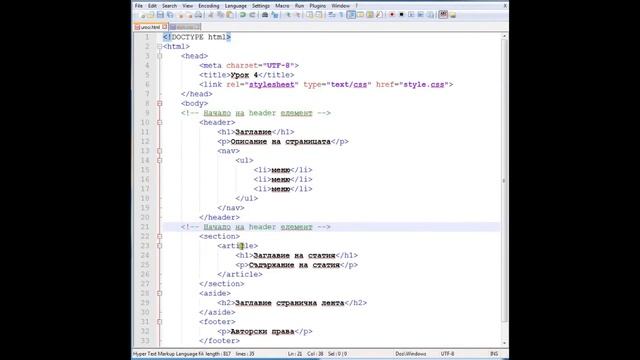The width and height of the screenshot is (640, 360).
Task: Click the Dos\Windows entry in the status bar
Action: (411, 354)
